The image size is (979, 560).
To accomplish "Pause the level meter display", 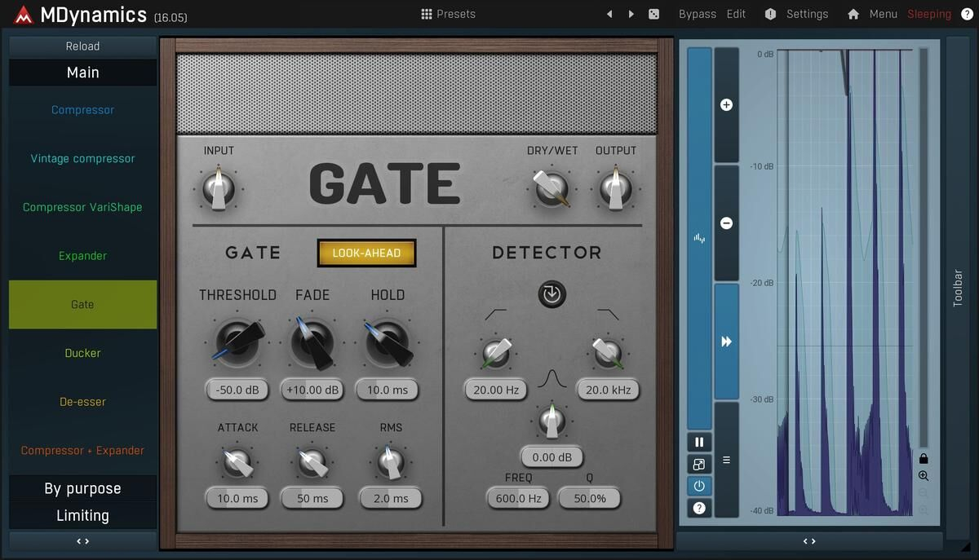I will click(699, 442).
